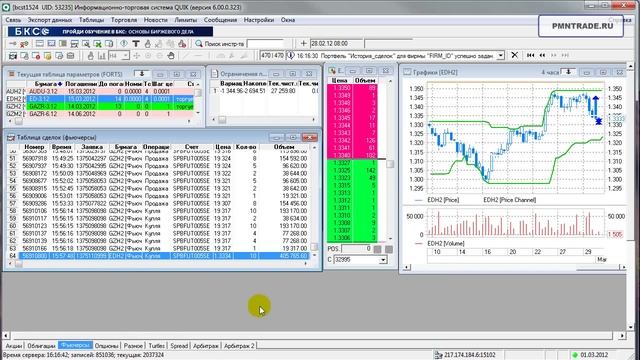
Task: Open the account code 32995 dropdown
Action: [x=383, y=260]
